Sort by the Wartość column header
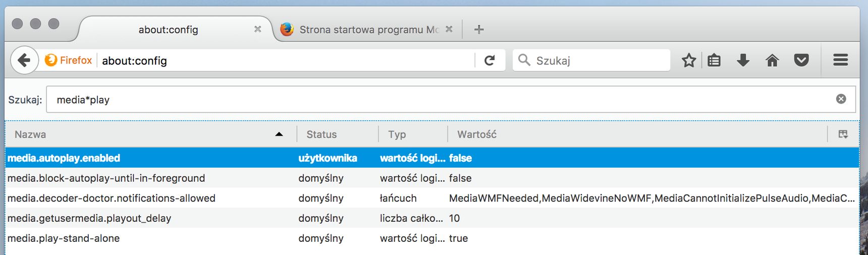The width and height of the screenshot is (868, 255). tap(637, 134)
